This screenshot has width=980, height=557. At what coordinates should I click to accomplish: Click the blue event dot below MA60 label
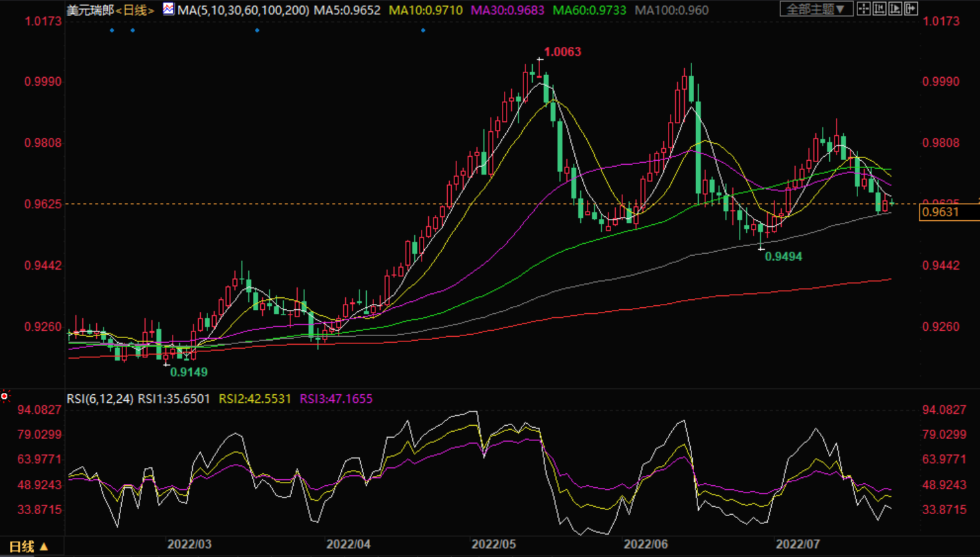coord(423,30)
